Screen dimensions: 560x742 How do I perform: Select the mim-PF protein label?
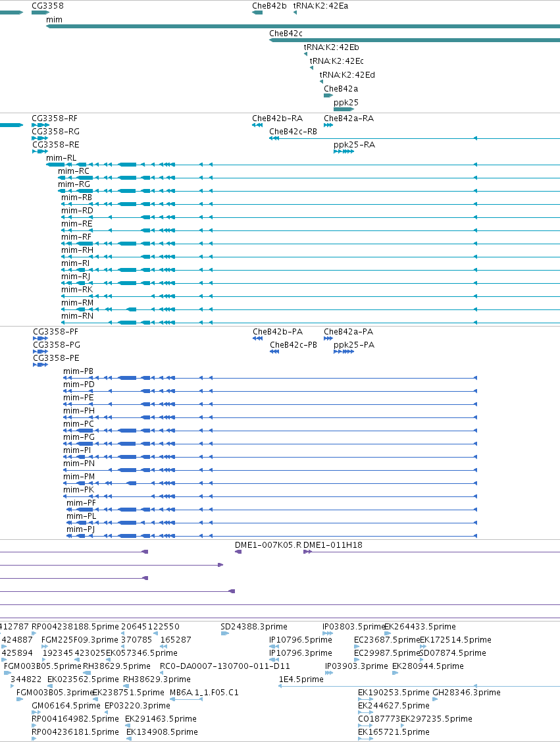pos(81,503)
